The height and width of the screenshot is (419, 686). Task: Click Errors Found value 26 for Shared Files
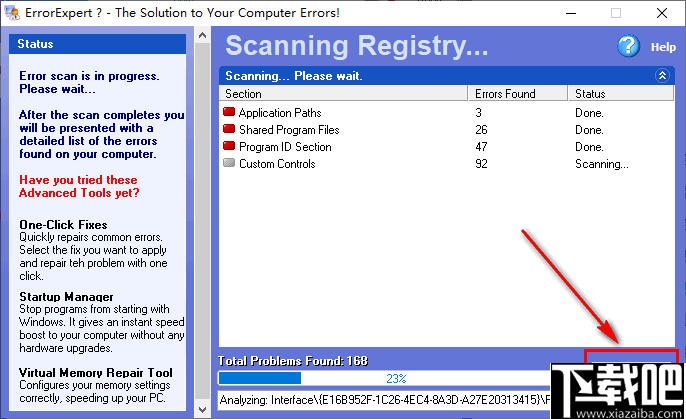point(481,130)
